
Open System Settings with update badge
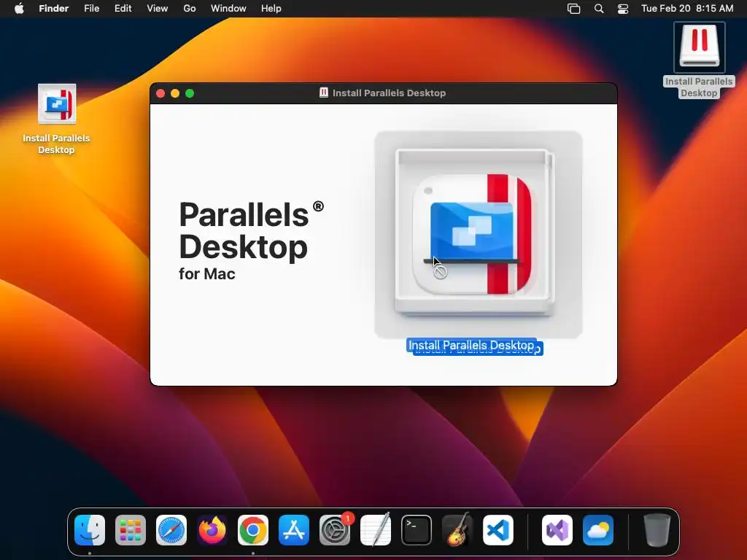(335, 530)
